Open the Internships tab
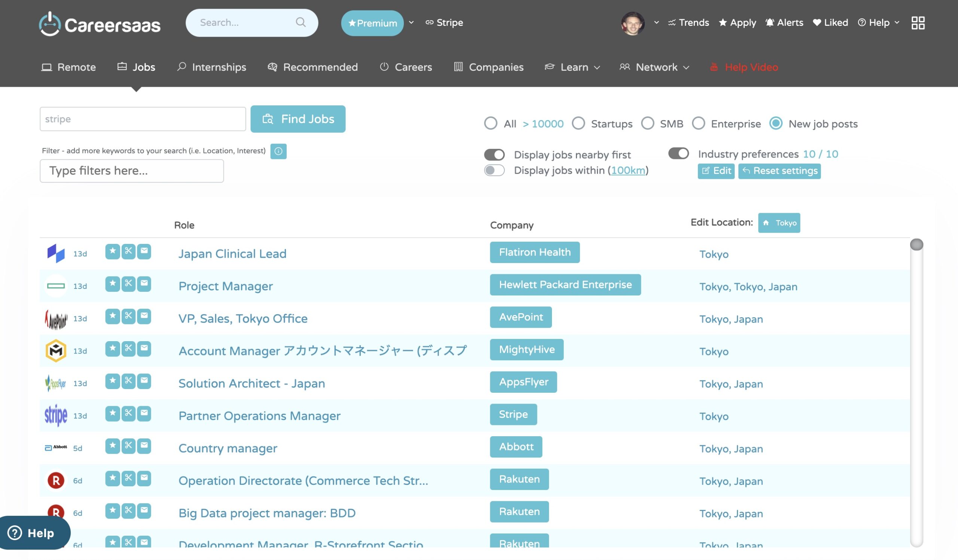 pyautogui.click(x=211, y=67)
